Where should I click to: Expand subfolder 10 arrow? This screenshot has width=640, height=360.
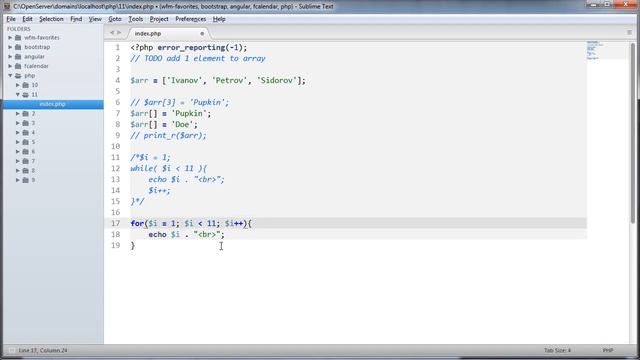coord(18,85)
